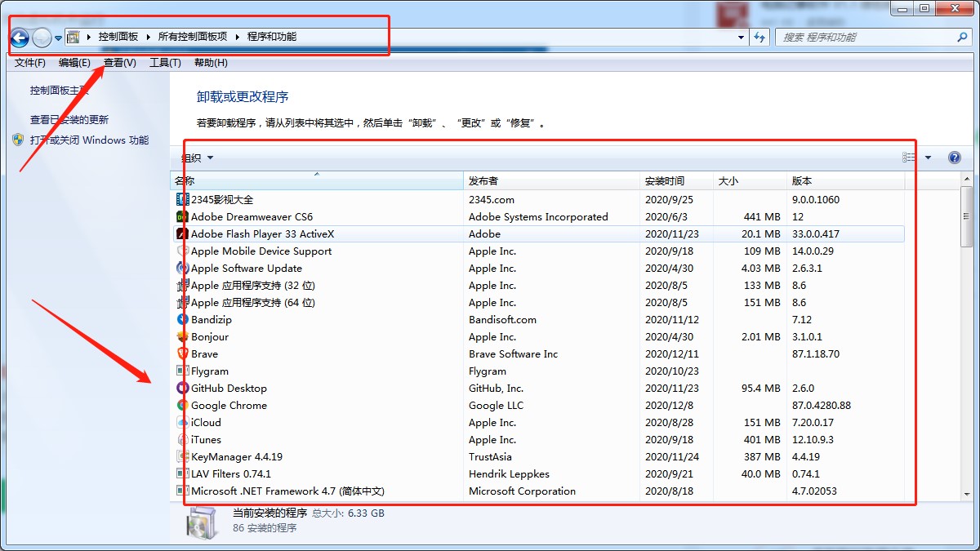Select Apple 应用程序支持 (32 位) icon
The height and width of the screenshot is (551, 980).
tap(183, 285)
